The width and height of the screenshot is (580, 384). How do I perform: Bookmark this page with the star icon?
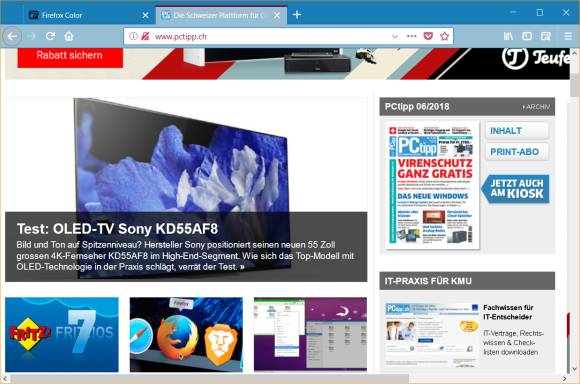click(445, 36)
